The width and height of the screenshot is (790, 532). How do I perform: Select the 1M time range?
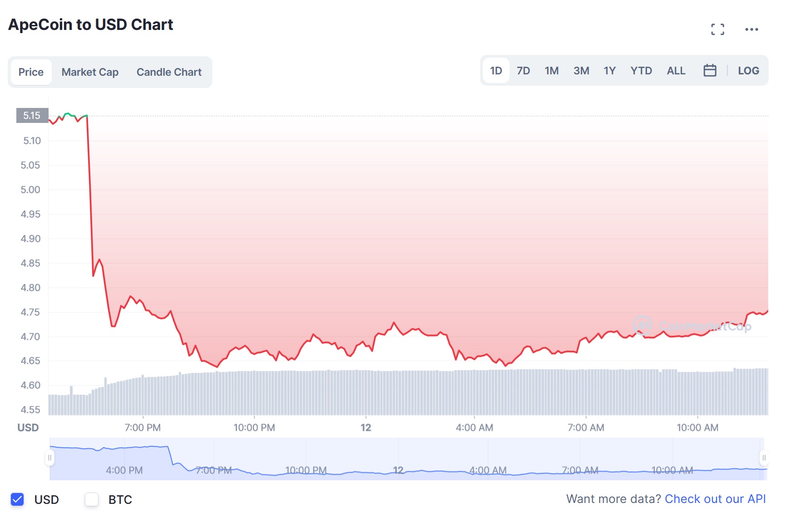tap(551, 71)
